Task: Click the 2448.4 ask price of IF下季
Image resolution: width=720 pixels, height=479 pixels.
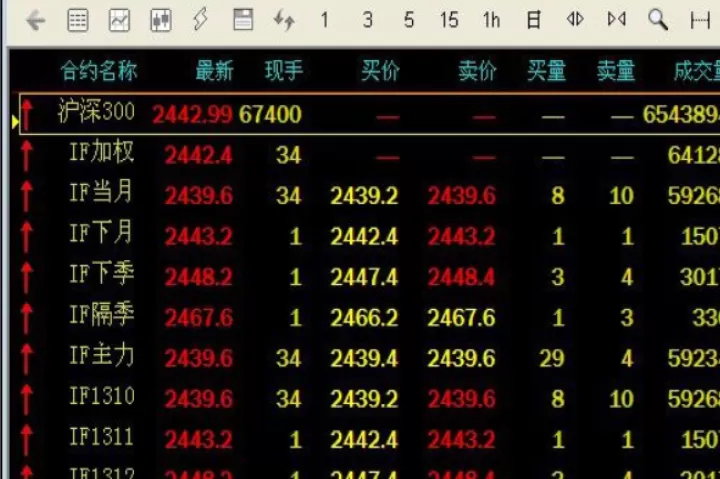Action: [x=461, y=277]
